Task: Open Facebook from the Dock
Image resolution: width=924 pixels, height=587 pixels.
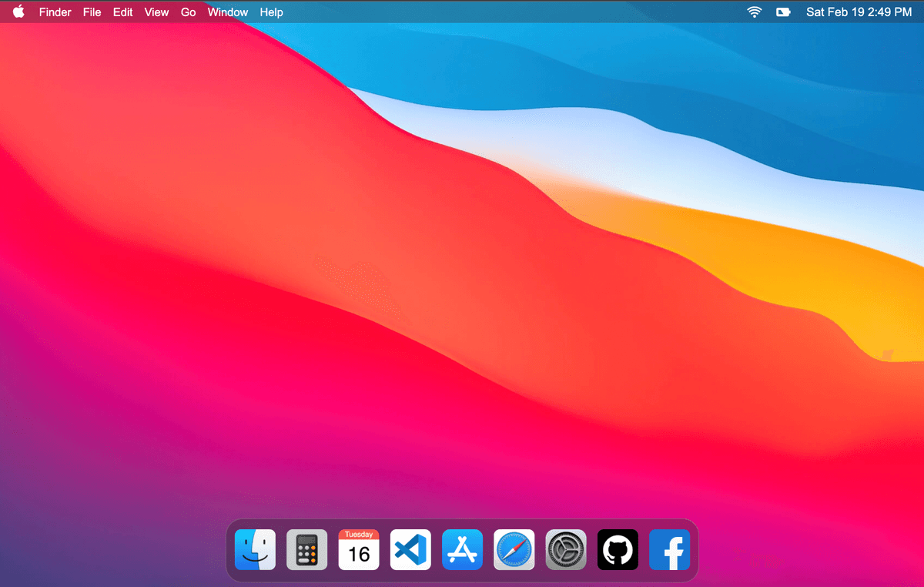Action: tap(669, 549)
